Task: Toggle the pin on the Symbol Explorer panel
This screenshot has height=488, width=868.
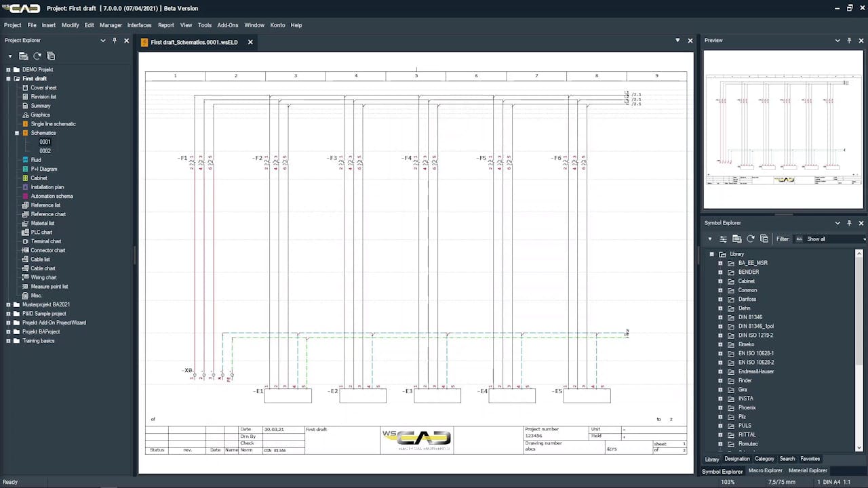Action: coord(849,222)
